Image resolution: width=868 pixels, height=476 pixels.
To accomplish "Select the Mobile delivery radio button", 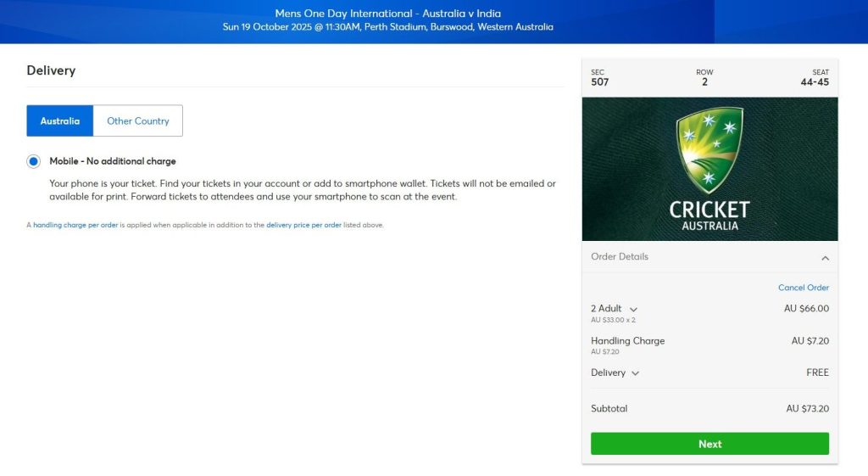I will pos(33,161).
